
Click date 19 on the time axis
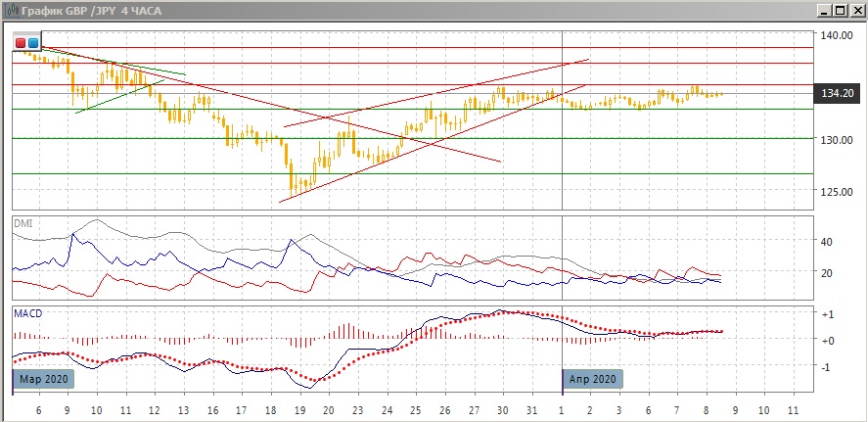[299, 408]
